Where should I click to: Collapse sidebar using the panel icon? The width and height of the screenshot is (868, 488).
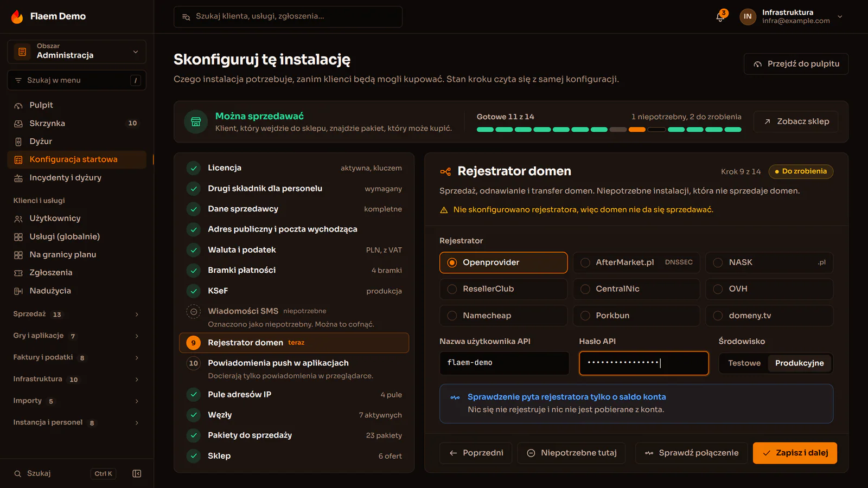pos(137,473)
